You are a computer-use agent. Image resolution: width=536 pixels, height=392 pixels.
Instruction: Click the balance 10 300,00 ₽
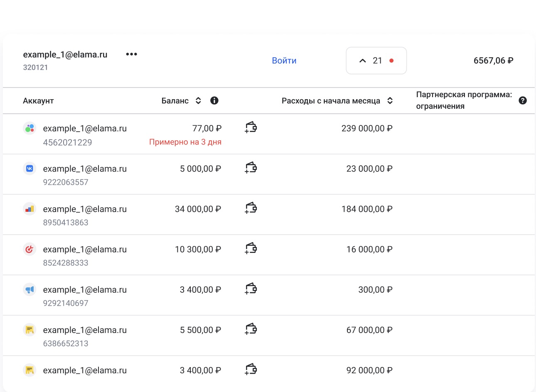198,250
